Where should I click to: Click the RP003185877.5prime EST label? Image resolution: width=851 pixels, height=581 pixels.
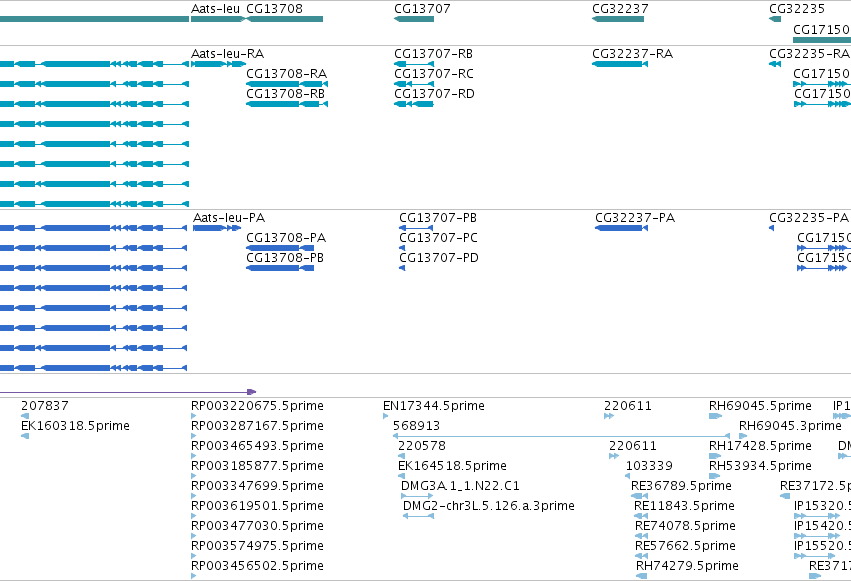(x=257, y=466)
